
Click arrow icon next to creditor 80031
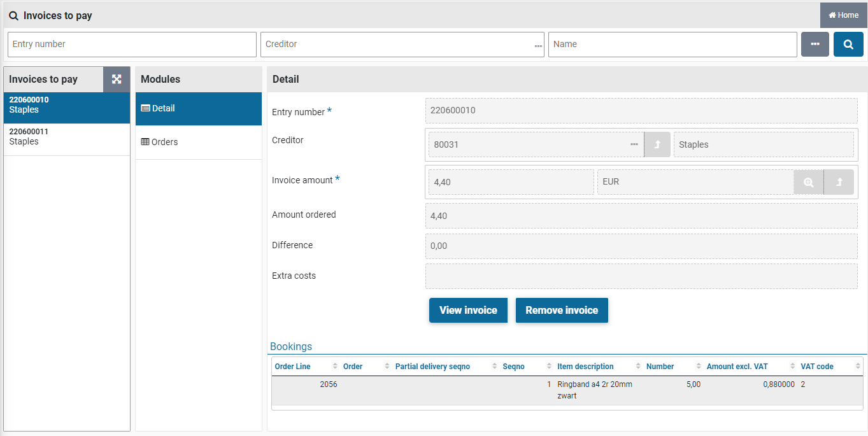click(657, 144)
